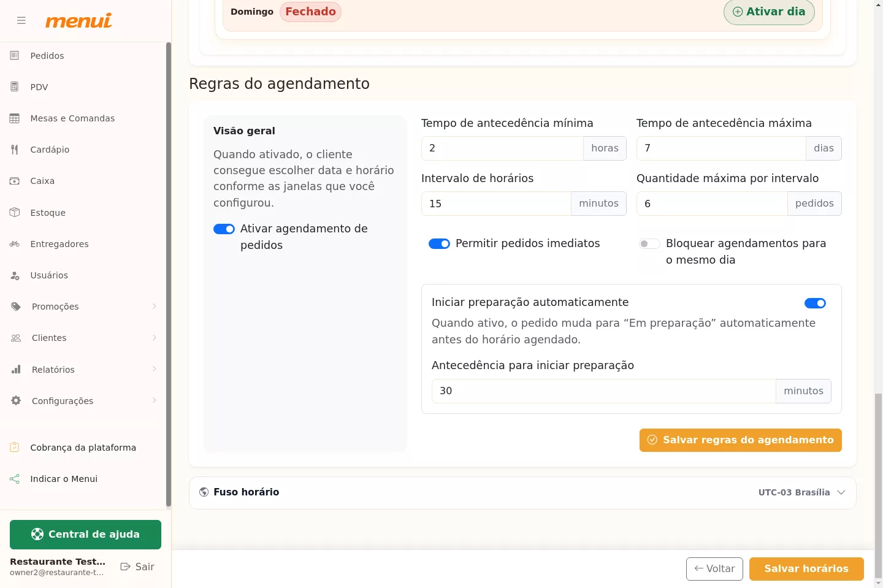Activate Domingo with Ativar dia button
Viewport: 883px width, 588px height.
click(x=769, y=12)
